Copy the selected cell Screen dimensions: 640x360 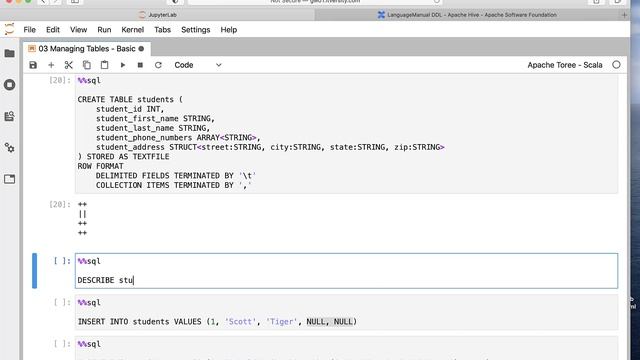[x=87, y=65]
